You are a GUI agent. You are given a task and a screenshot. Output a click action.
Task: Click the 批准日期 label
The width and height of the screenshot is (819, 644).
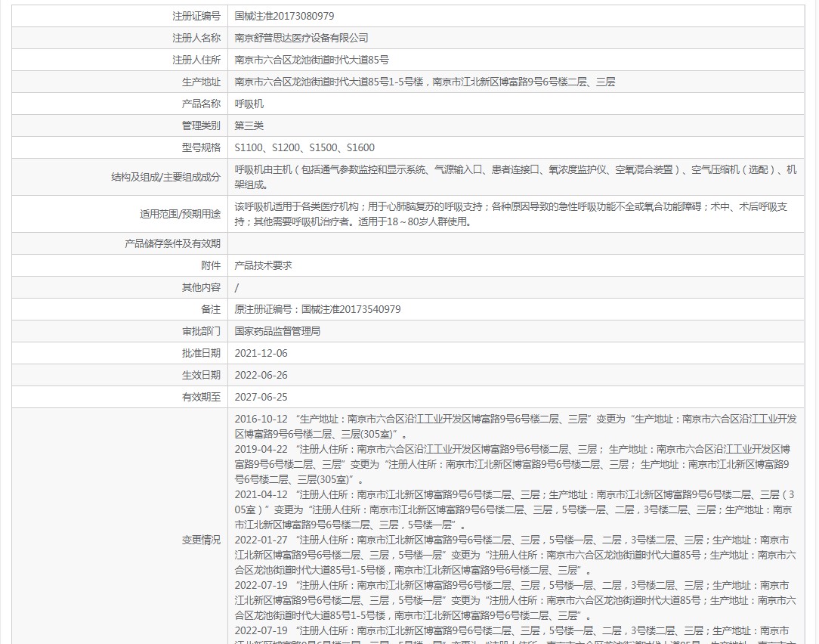pos(201,353)
